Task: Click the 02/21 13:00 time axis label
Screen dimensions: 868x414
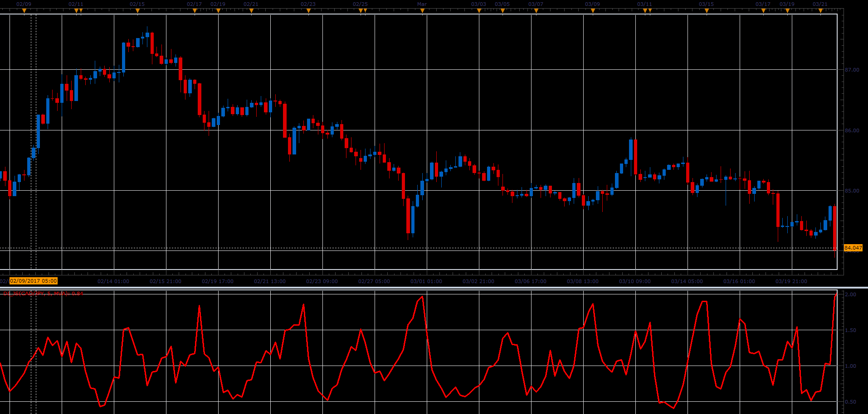Action: pyautogui.click(x=270, y=281)
